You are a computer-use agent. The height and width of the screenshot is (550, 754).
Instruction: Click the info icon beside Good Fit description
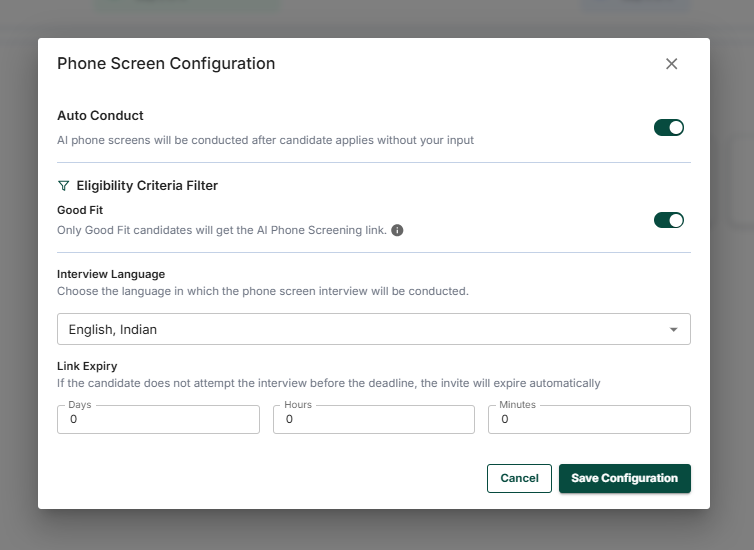tap(397, 230)
